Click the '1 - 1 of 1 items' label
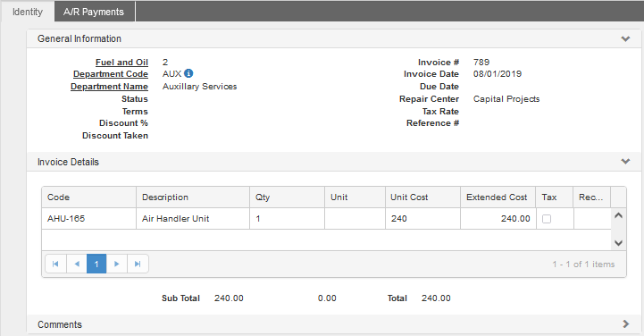Image resolution: width=644 pixels, height=336 pixels. pos(583,265)
